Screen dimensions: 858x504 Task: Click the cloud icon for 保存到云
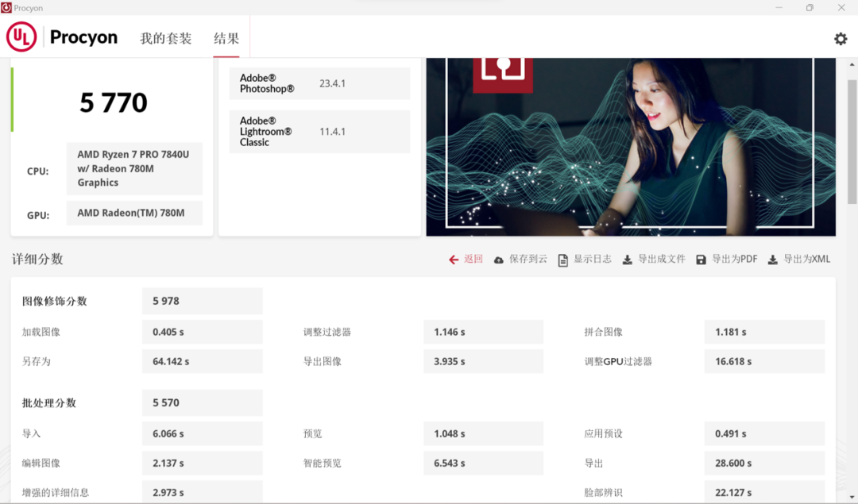tap(498, 260)
